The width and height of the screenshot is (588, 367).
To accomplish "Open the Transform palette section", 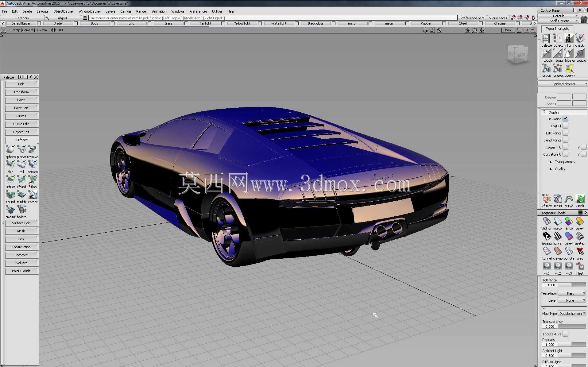I will click(x=21, y=92).
